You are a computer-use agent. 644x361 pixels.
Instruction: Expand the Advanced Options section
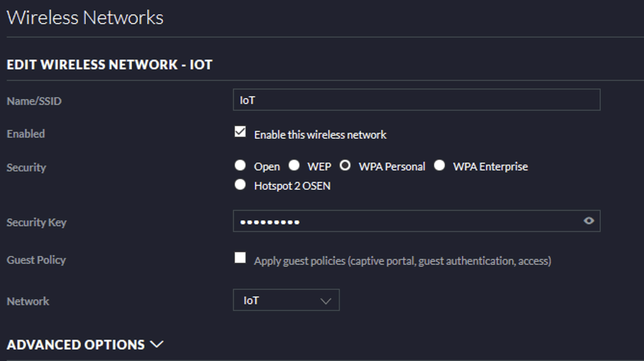coord(85,344)
